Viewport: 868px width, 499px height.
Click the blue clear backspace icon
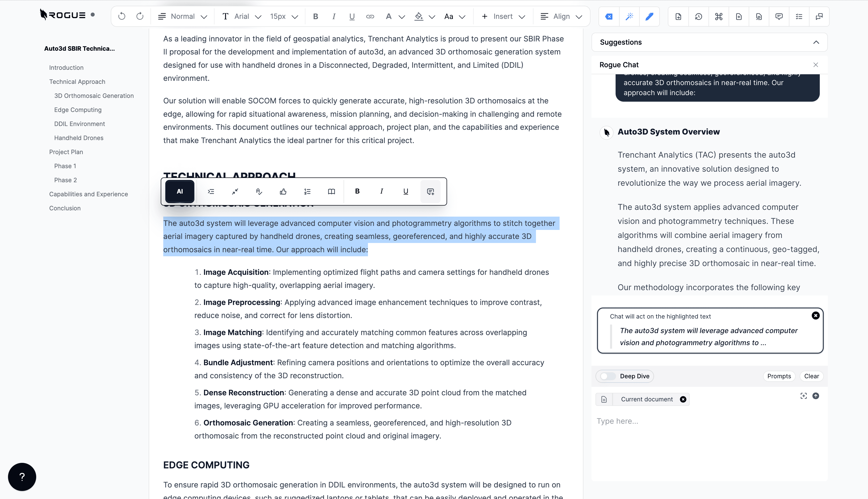(609, 17)
